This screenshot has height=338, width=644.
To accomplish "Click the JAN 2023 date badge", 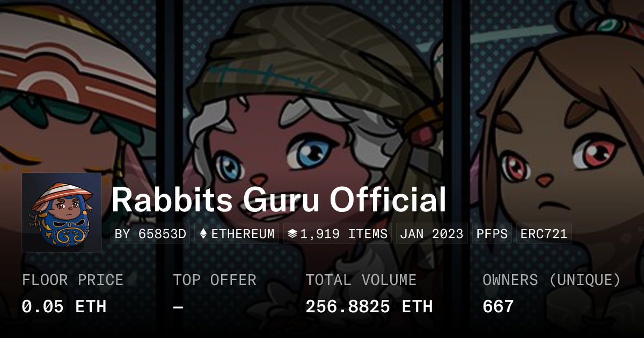I will pyautogui.click(x=432, y=234).
